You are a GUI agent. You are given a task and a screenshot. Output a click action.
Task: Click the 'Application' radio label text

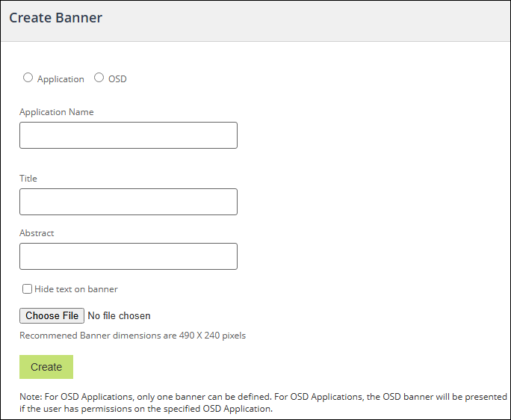[61, 79]
